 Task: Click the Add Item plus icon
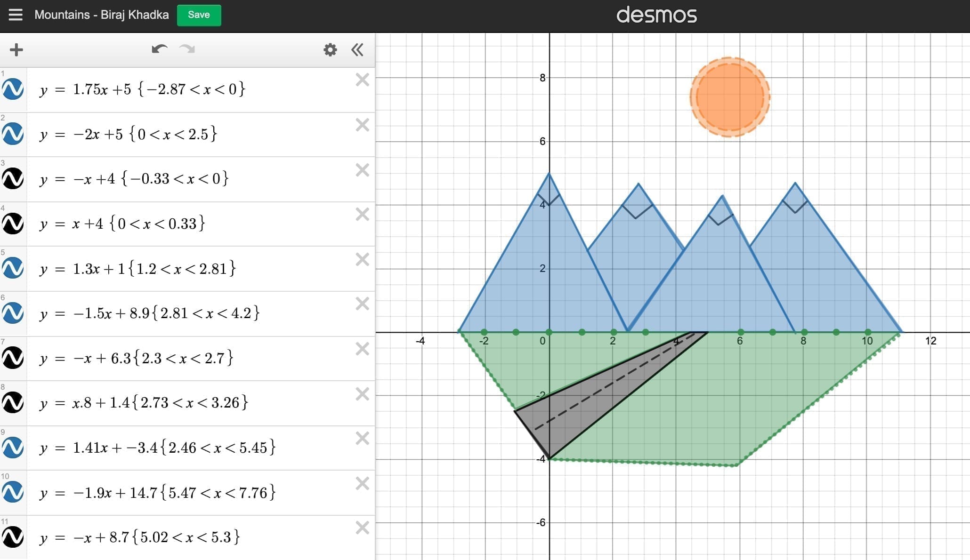point(16,50)
